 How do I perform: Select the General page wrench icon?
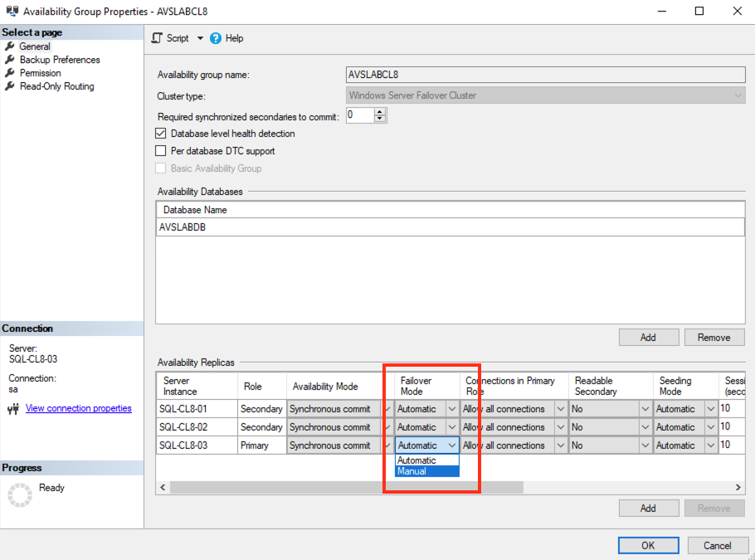click(10, 46)
